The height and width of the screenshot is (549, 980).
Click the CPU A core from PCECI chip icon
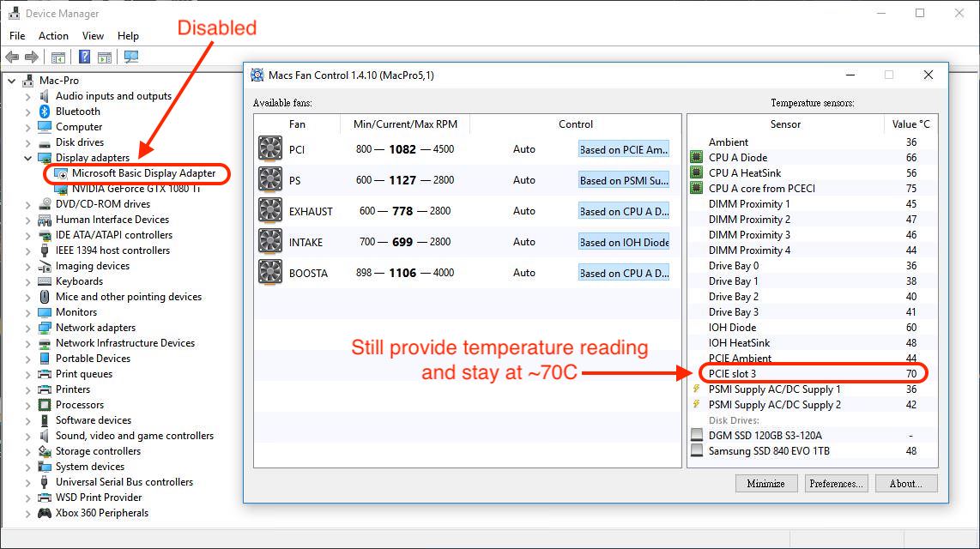[x=696, y=188]
